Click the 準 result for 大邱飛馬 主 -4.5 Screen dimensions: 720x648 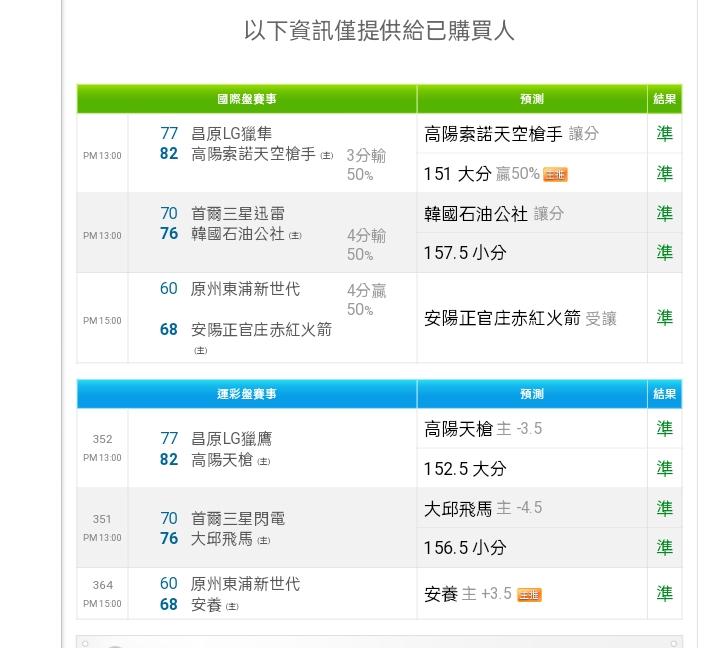(664, 508)
